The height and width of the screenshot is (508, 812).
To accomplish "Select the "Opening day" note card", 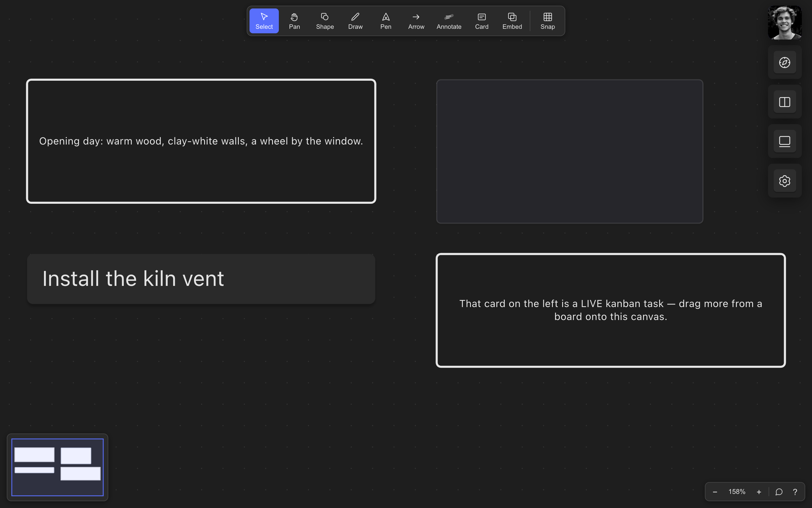I will pos(201,141).
